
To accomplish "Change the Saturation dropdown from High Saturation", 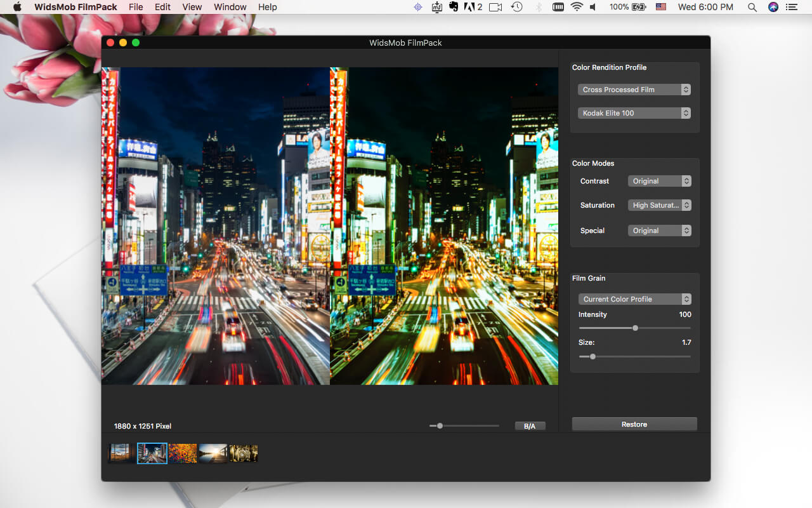I will (x=659, y=205).
